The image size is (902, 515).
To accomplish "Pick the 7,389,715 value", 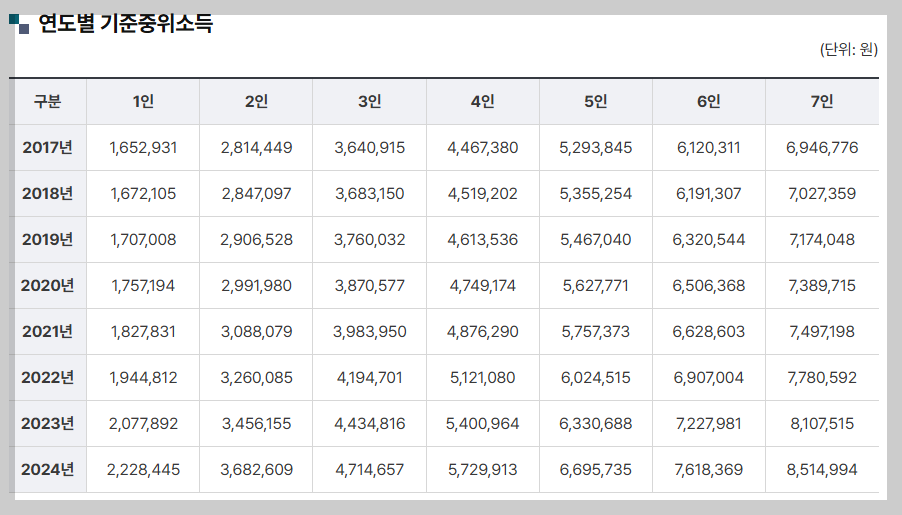I will (x=822, y=286).
